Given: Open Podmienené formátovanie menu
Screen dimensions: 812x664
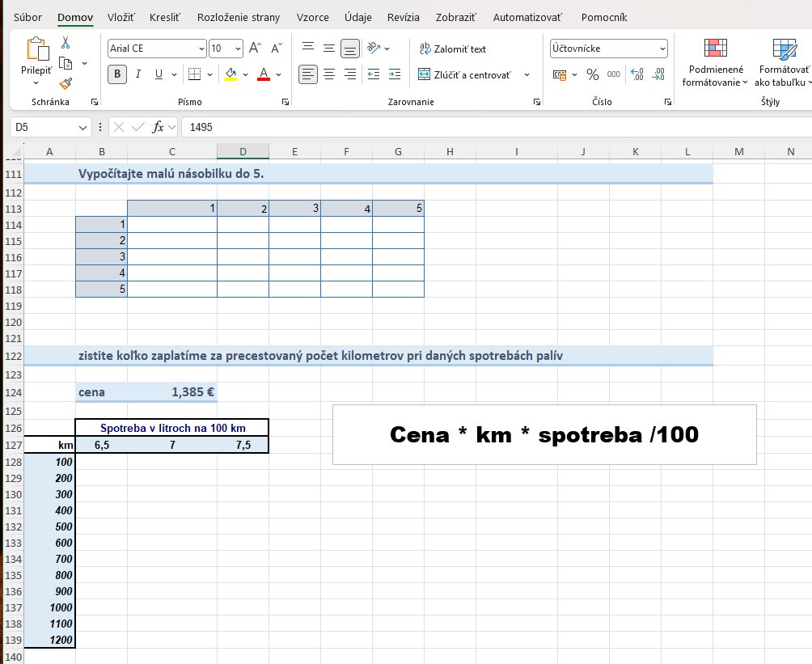Looking at the screenshot, I should coord(715,62).
